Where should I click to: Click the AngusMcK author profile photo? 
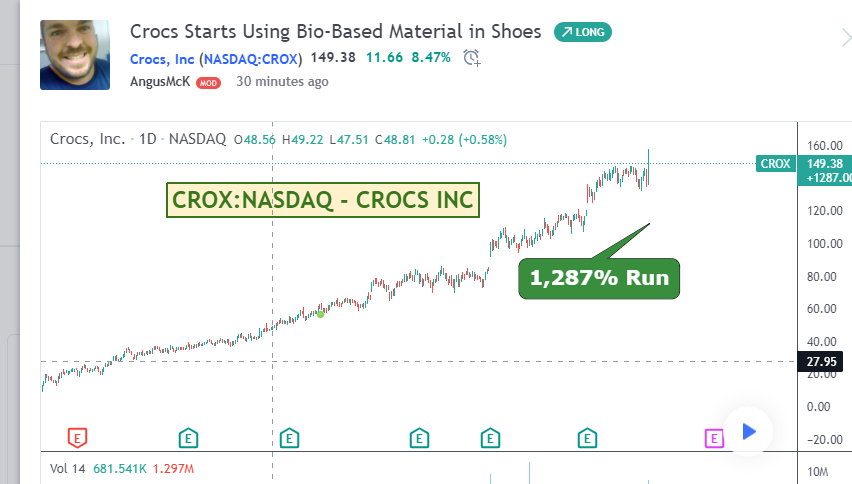(x=75, y=55)
